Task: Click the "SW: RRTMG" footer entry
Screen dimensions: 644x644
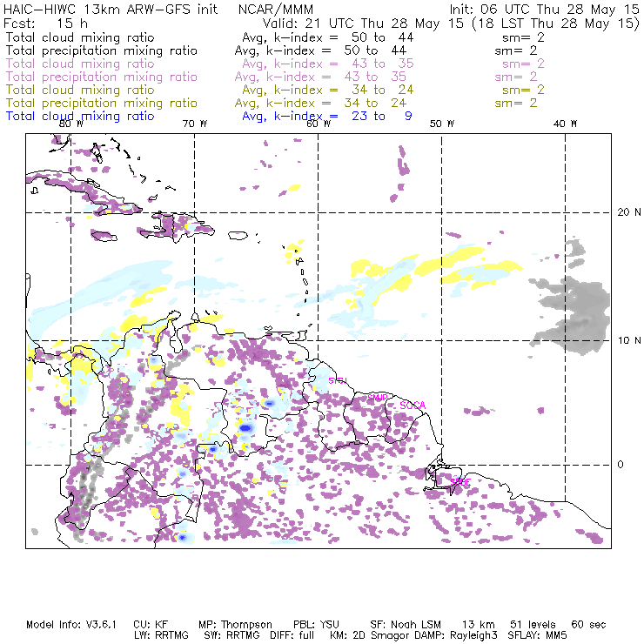Action: pos(231,635)
